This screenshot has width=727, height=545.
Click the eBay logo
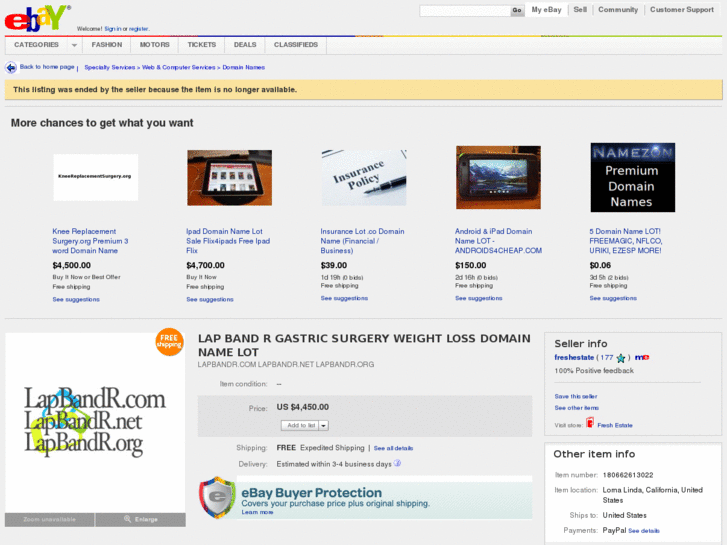[38, 19]
